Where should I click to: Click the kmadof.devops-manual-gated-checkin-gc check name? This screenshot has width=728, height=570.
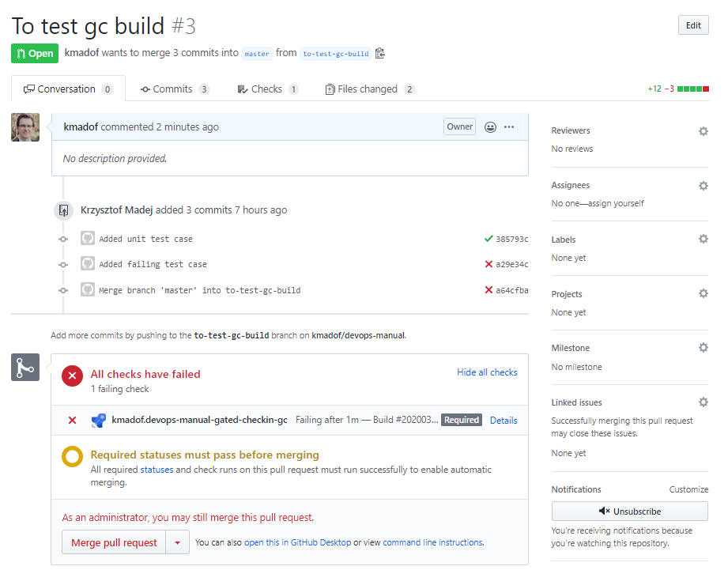pos(200,420)
